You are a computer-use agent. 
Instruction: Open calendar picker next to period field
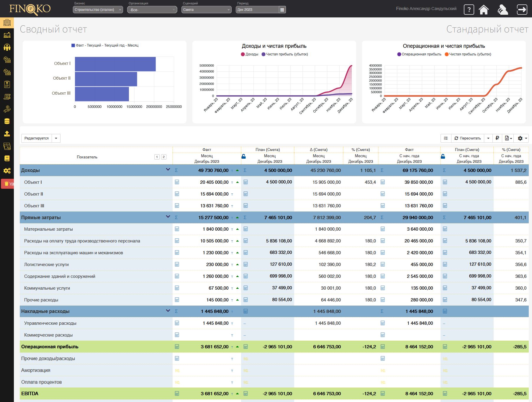[282, 10]
